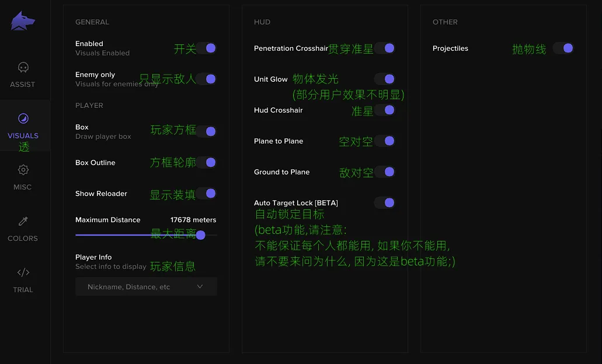Disable Penetration Crosshair switch
Viewport: 602px width, 364px height.
(x=385, y=48)
